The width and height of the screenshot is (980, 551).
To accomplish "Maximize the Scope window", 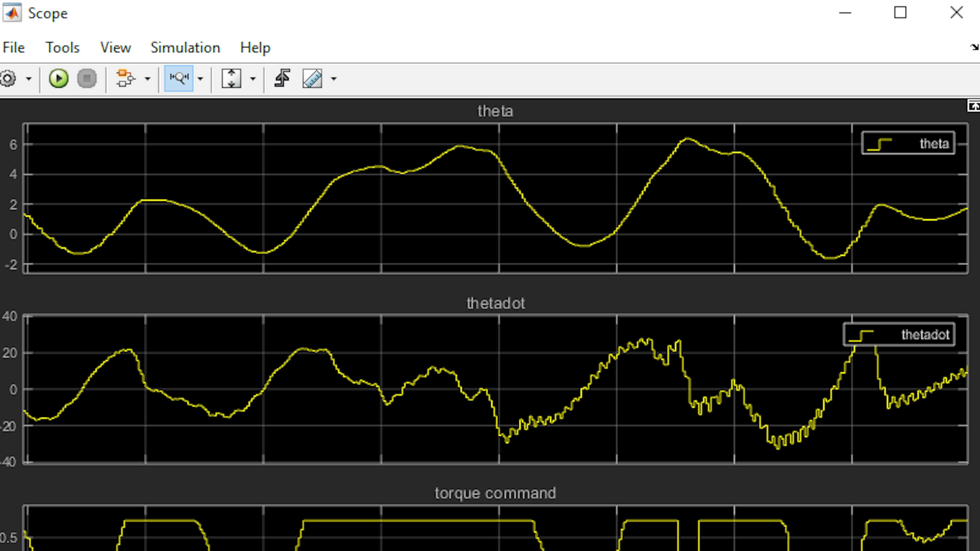I will [x=900, y=13].
